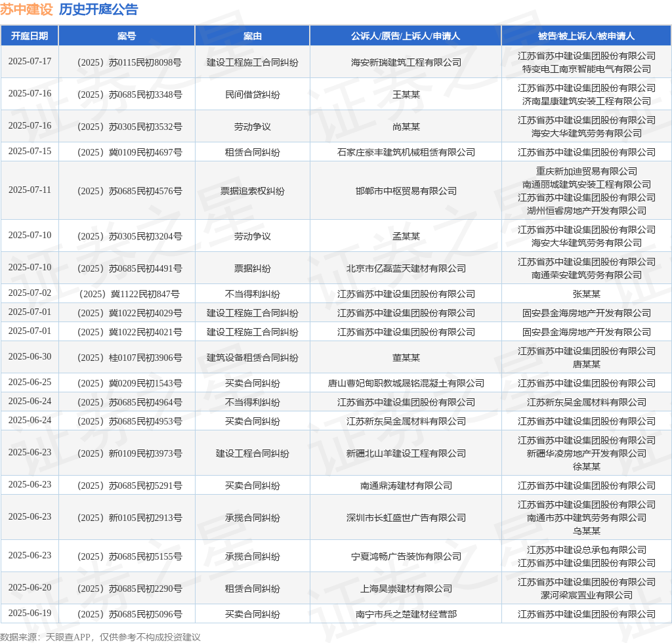Image resolution: width=672 pixels, height=643 pixels.
Task: Click the 建设工程合同纠纷 cause cell
Action: [253, 453]
